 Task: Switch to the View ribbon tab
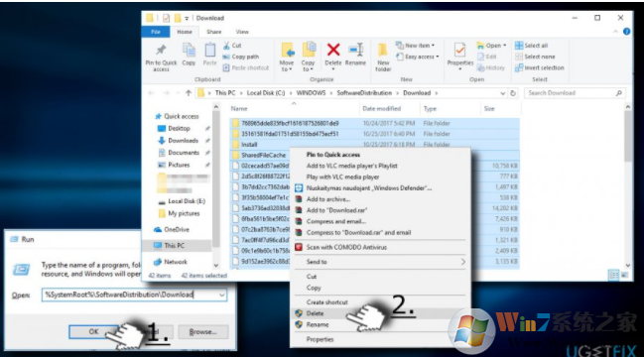point(242,32)
